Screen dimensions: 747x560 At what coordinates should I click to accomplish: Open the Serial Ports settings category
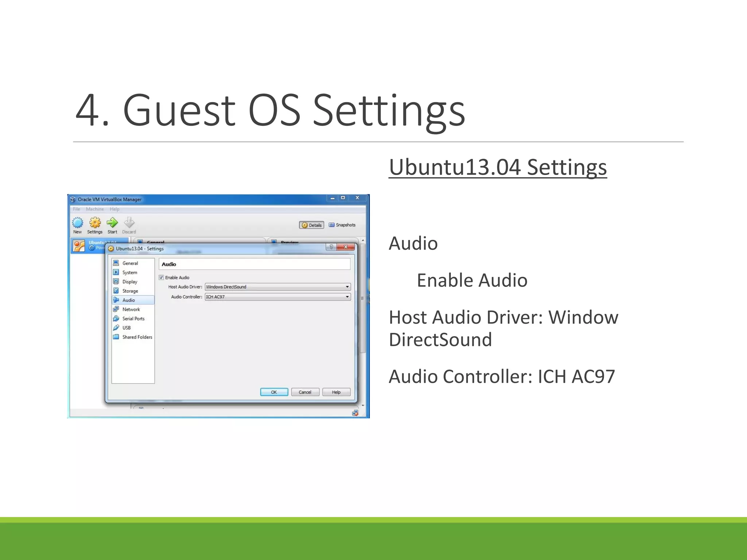pos(133,319)
